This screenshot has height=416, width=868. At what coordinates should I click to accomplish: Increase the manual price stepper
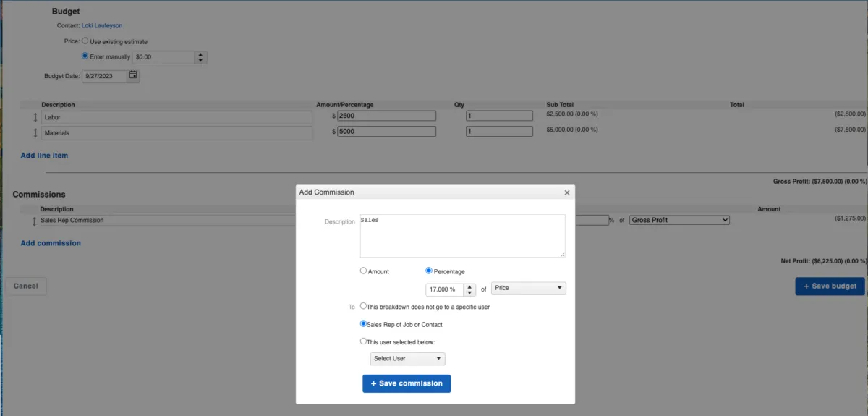(x=201, y=54)
